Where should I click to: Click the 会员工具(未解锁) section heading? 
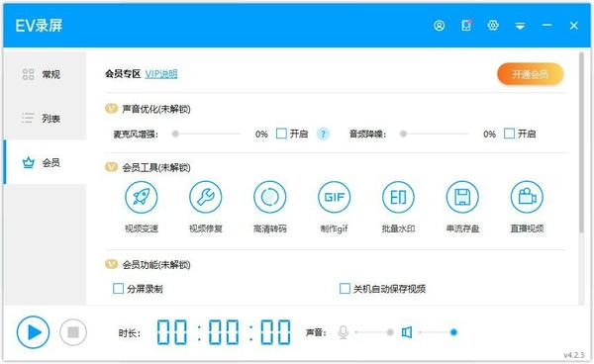pyautogui.click(x=156, y=167)
